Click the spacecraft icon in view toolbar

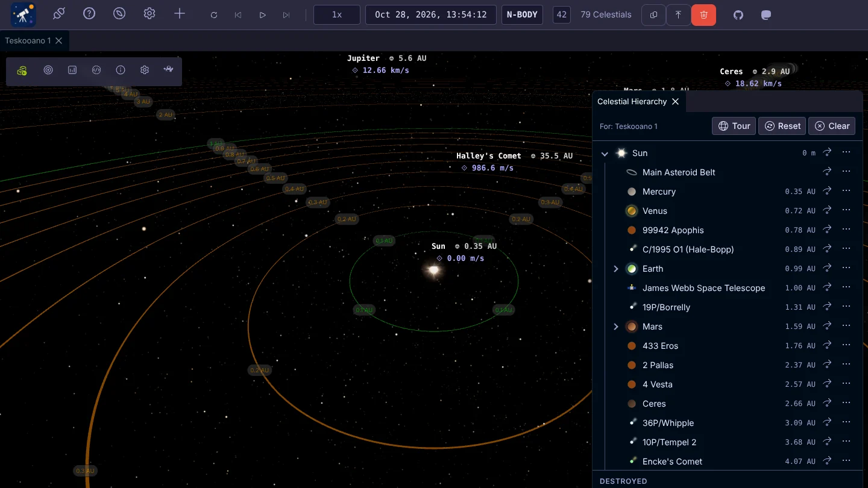tap(169, 70)
